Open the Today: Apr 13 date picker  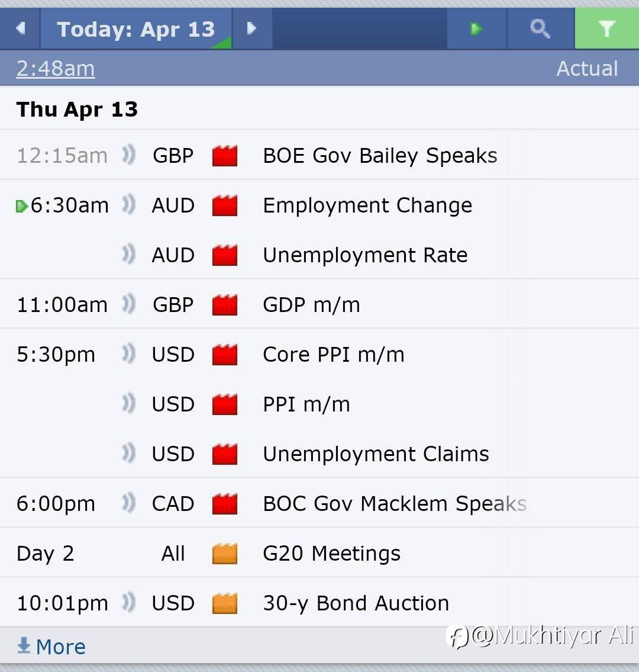[136, 28]
